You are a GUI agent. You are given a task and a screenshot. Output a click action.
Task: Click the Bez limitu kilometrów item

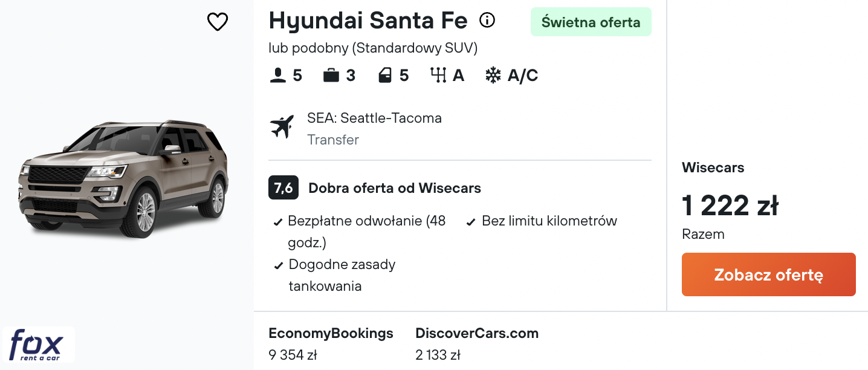pyautogui.click(x=542, y=221)
